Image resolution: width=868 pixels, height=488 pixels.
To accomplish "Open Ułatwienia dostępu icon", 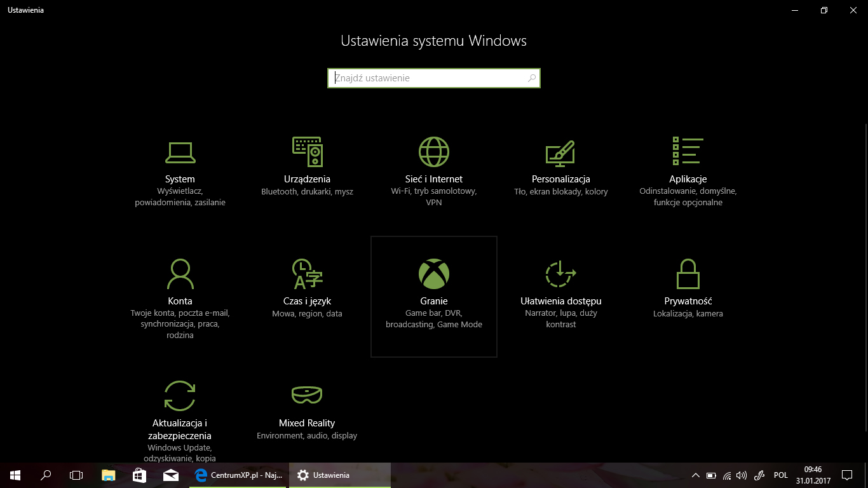I will coord(560,274).
